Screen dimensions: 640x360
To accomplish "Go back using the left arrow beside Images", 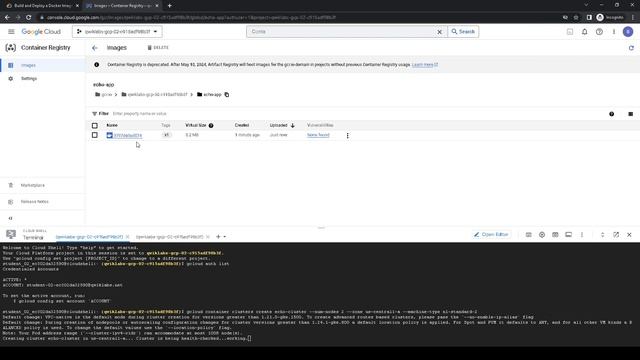I will pos(95,48).
